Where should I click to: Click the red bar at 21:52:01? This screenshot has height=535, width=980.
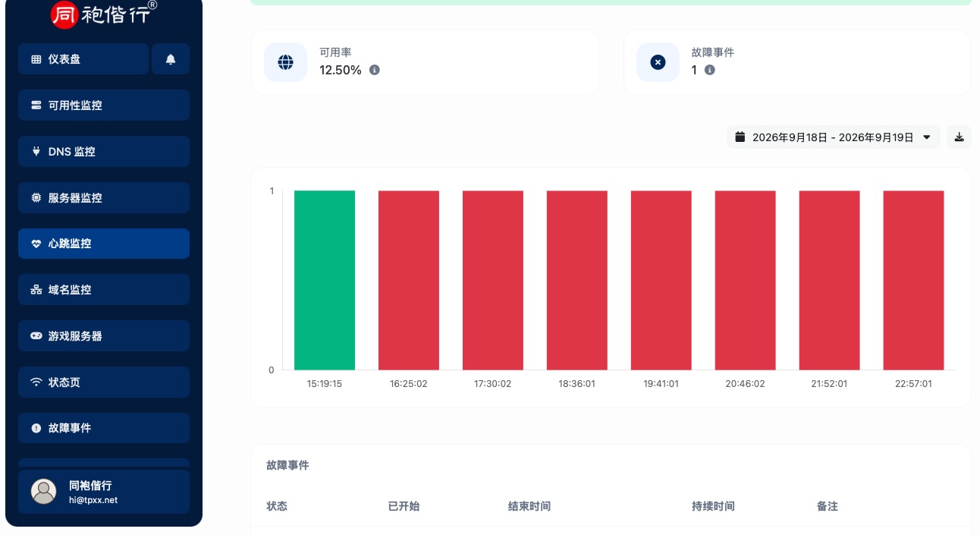click(830, 280)
